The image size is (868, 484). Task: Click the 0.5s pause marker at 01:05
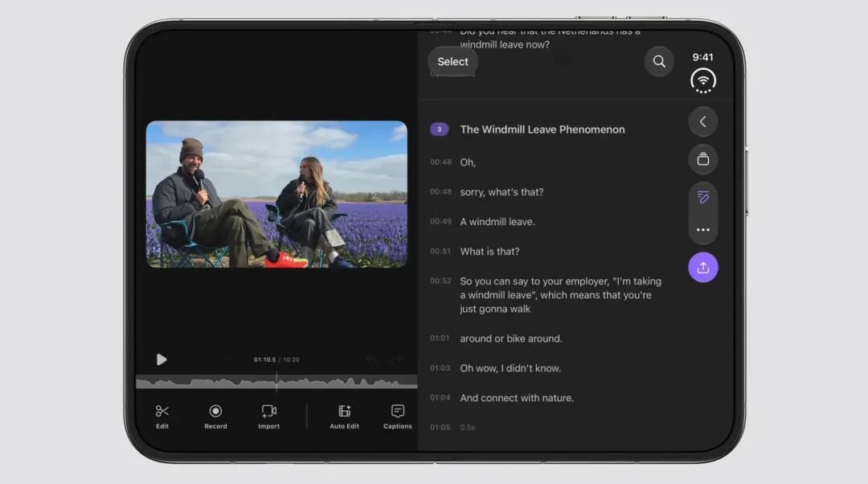pos(467,428)
